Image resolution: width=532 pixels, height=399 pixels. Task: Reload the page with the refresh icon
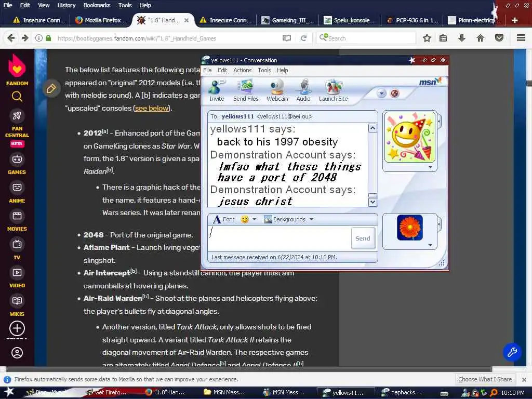pos(303,38)
